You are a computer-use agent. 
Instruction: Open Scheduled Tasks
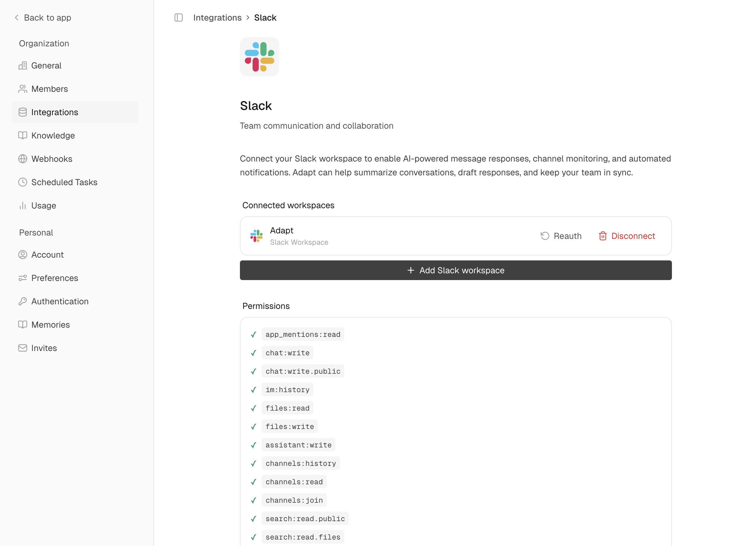[x=75, y=182]
